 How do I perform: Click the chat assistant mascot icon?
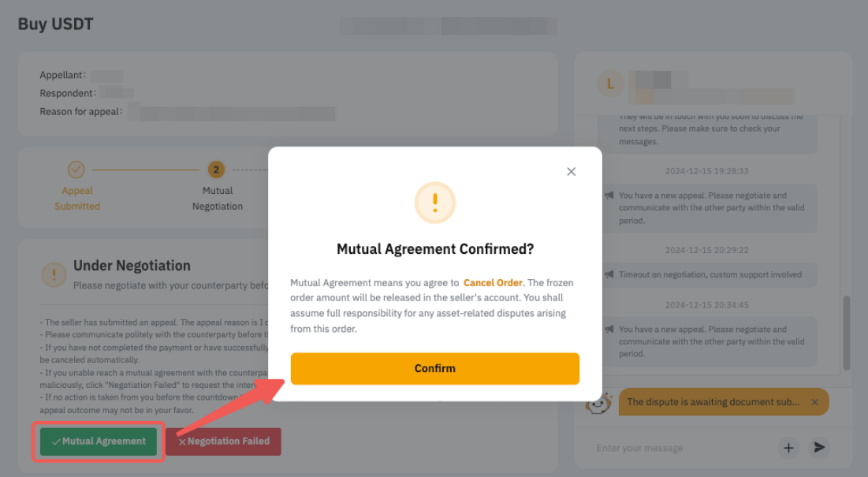[598, 403]
